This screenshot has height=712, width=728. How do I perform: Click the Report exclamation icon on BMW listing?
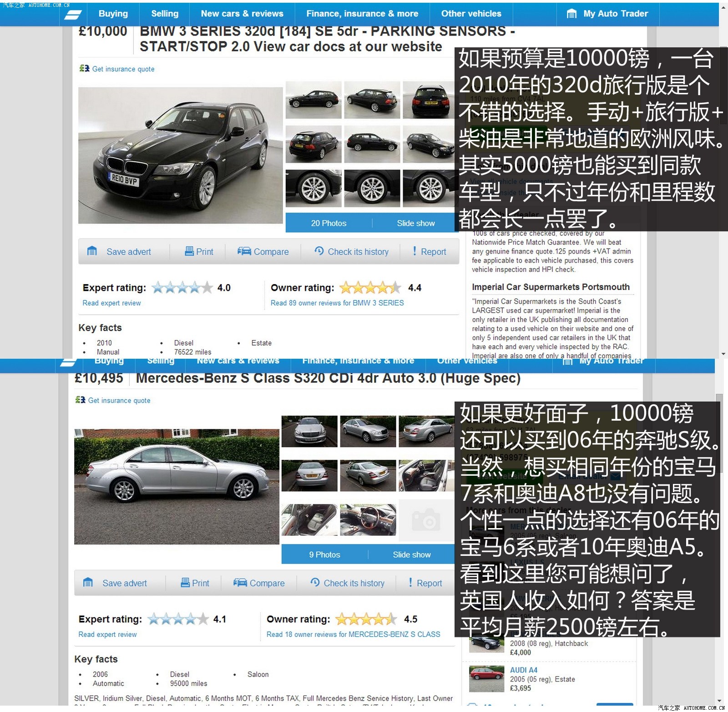415,251
